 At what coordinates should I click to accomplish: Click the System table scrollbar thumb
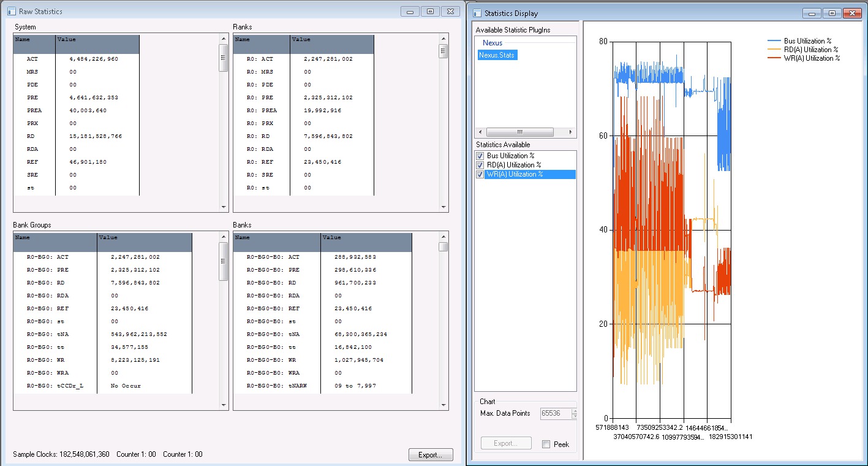(x=224, y=58)
